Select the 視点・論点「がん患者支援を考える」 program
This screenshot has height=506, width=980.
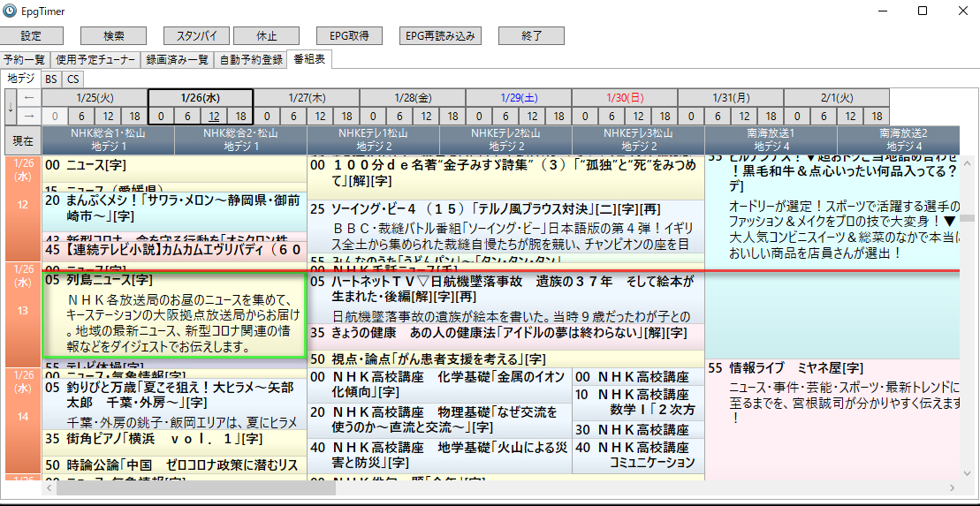[505, 359]
